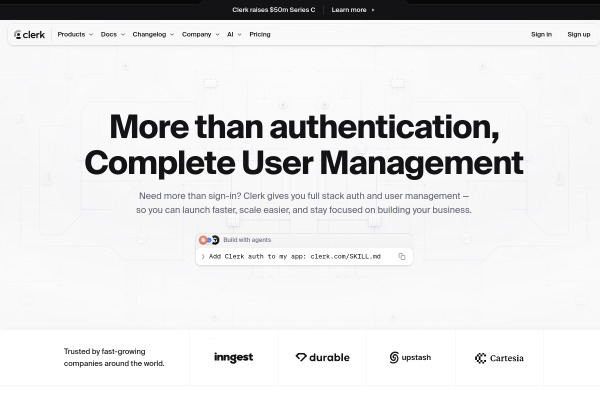
Task: Open the Changelog dropdown
Action: (153, 34)
